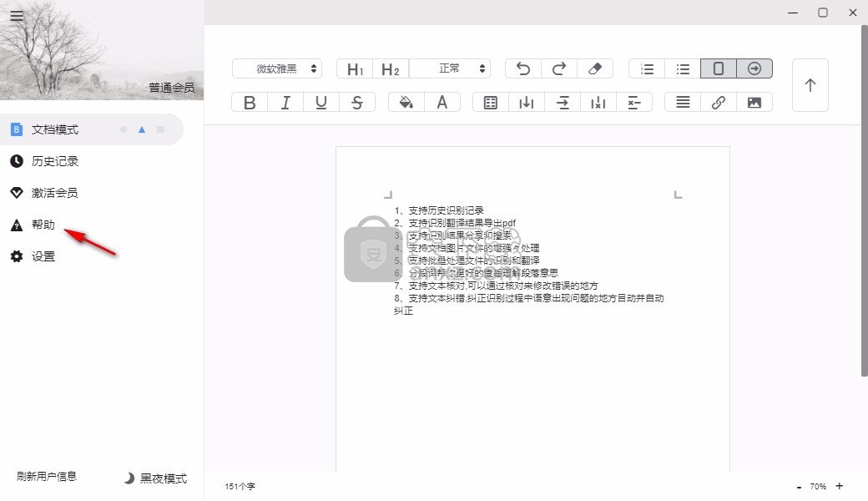Delete table row icon

pyautogui.click(x=634, y=103)
